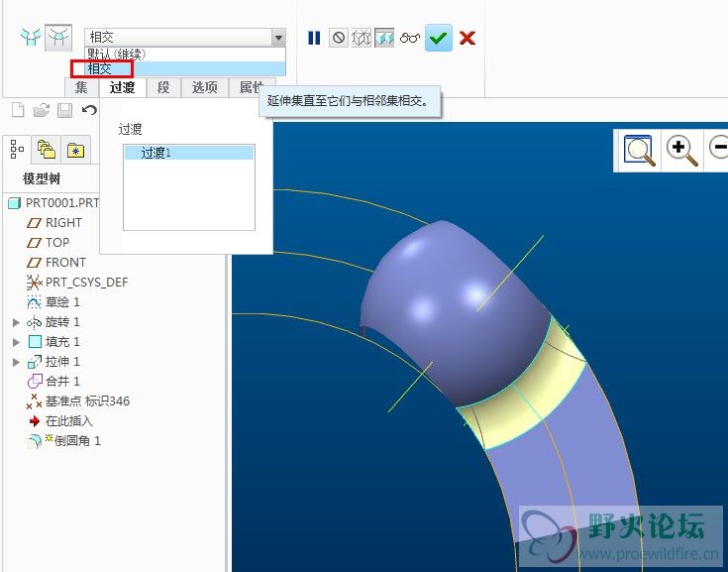This screenshot has height=572, width=728.
Task: Open the transition type dropdown arrow
Action: point(278,37)
